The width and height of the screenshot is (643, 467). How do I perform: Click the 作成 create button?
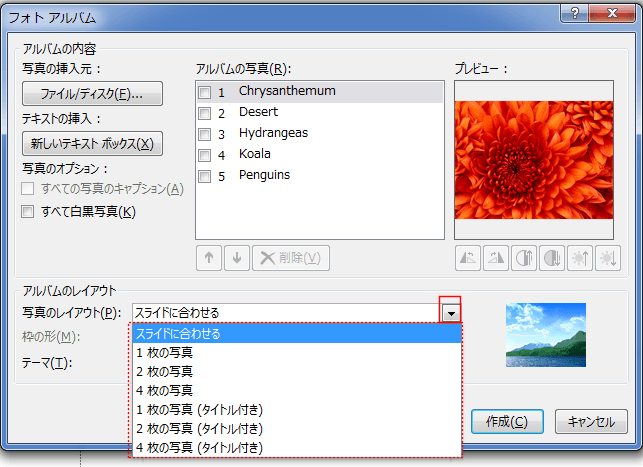(x=507, y=421)
